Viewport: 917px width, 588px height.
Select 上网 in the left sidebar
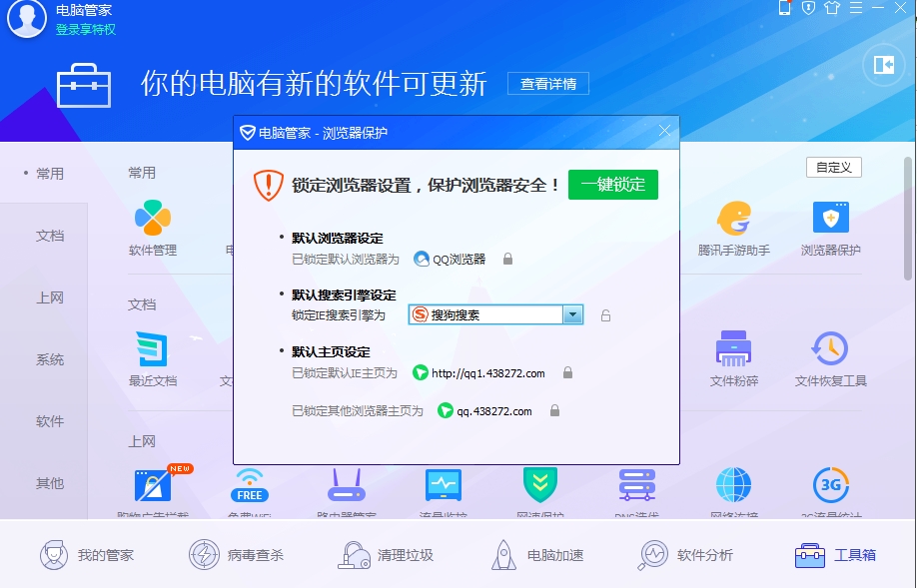(49, 297)
